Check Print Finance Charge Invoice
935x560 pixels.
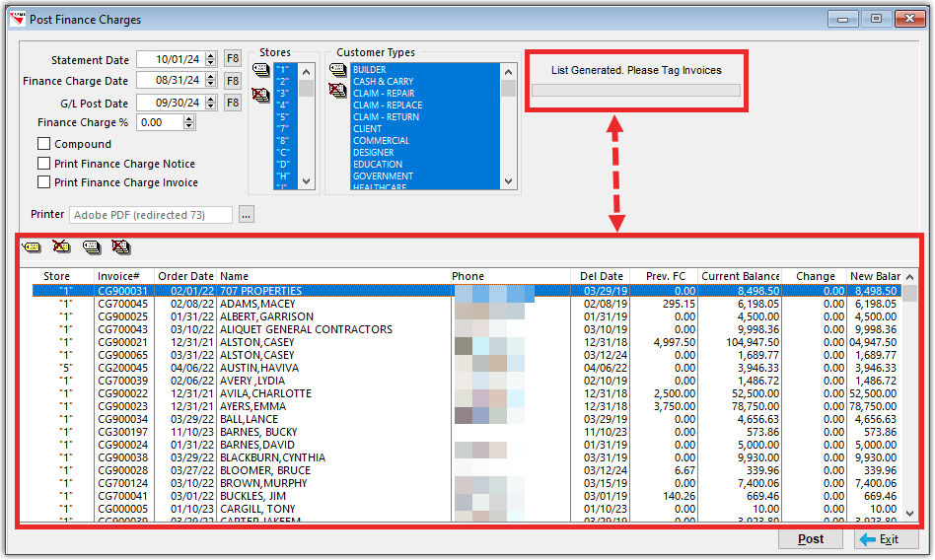tap(43, 181)
